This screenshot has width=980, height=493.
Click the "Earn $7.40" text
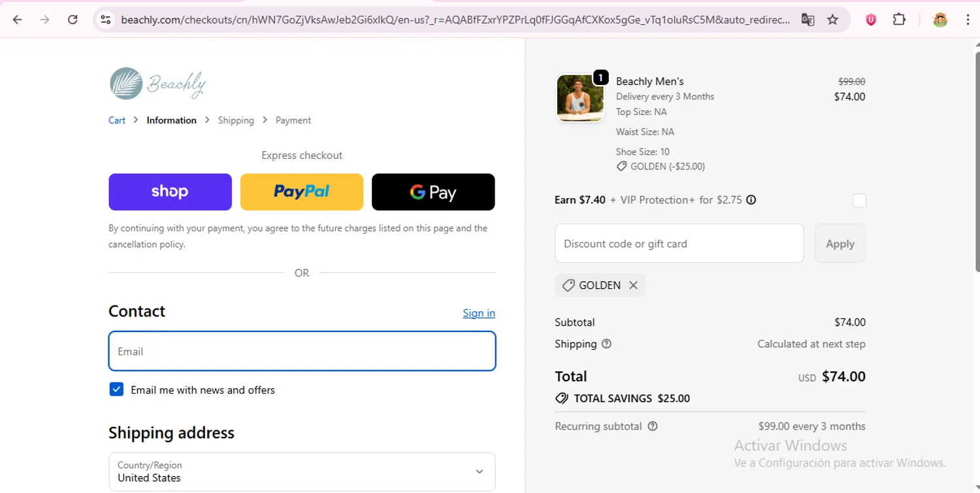tap(580, 200)
